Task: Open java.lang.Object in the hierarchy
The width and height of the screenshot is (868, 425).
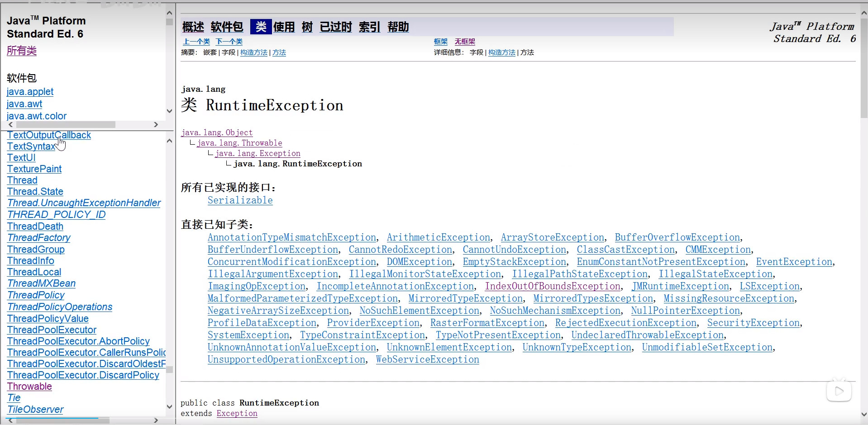Action: coord(217,132)
